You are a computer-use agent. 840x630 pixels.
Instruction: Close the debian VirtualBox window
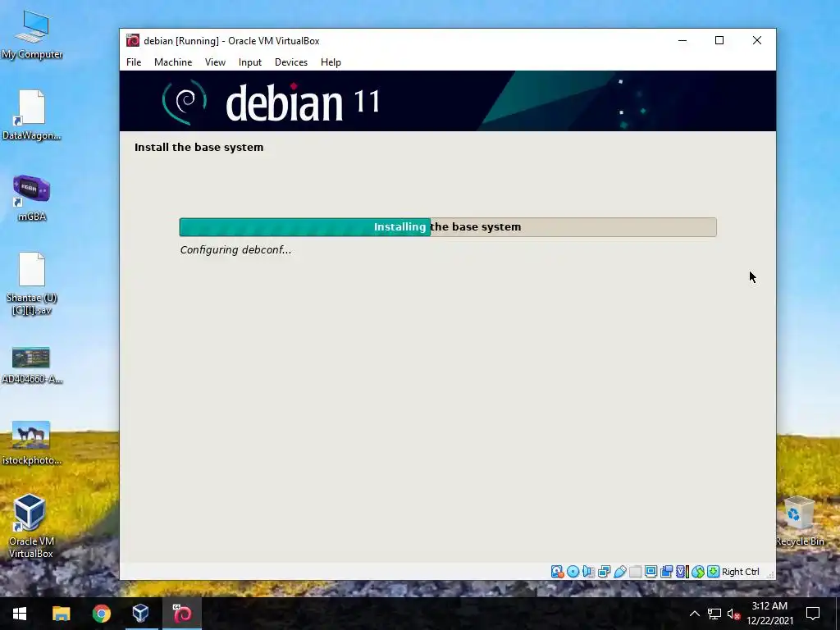point(757,41)
